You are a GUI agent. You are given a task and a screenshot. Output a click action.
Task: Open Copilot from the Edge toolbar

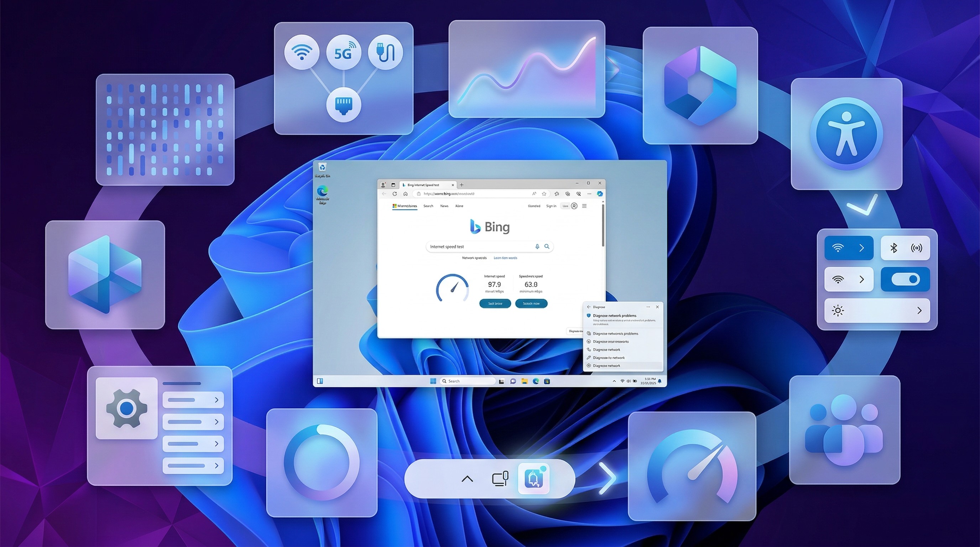(x=600, y=193)
